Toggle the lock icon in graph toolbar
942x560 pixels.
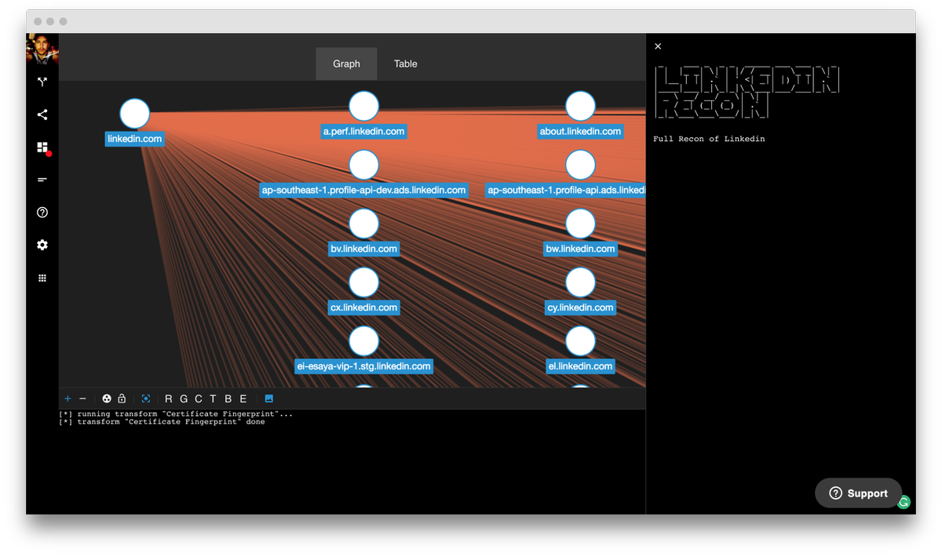(122, 398)
